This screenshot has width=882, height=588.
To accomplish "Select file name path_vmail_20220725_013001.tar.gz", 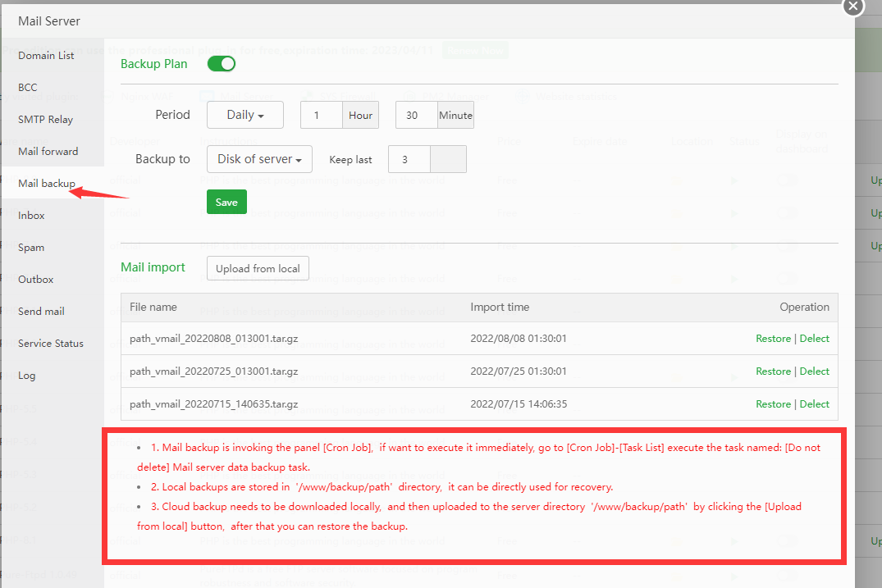I will (214, 371).
